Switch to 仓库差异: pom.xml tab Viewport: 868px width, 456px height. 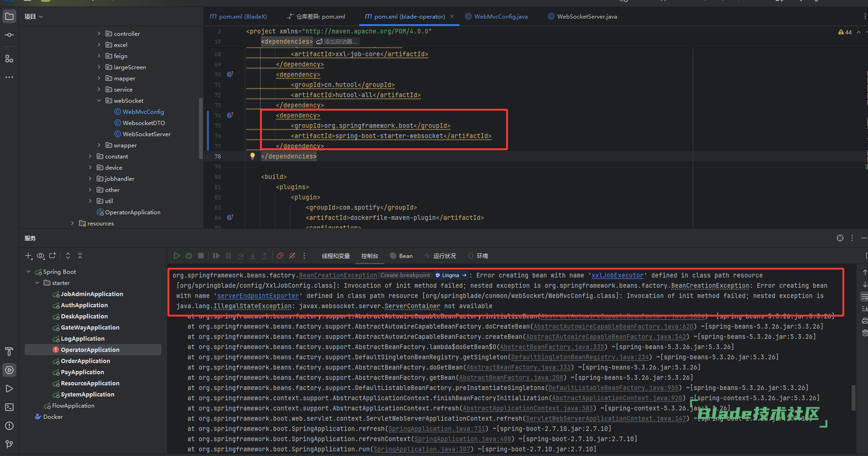pyautogui.click(x=316, y=17)
